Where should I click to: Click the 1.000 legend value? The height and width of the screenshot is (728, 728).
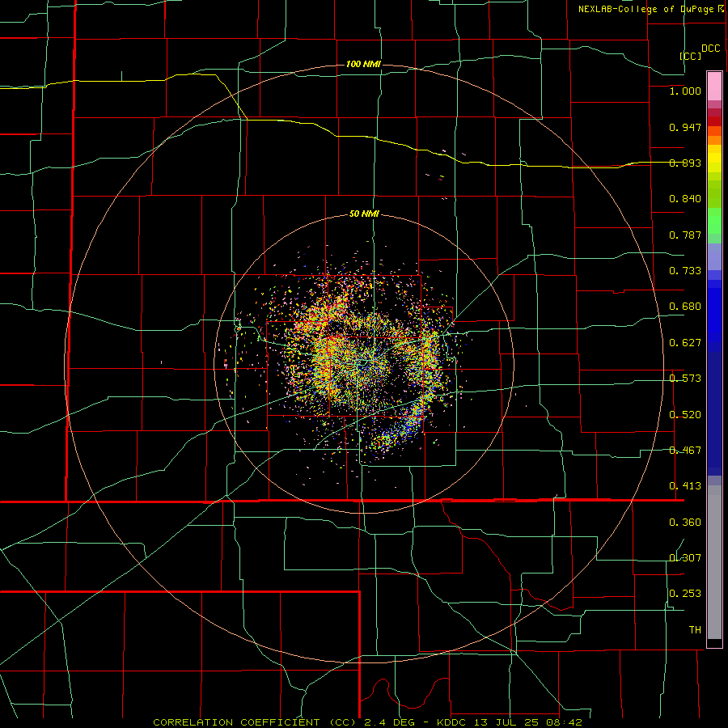(685, 91)
